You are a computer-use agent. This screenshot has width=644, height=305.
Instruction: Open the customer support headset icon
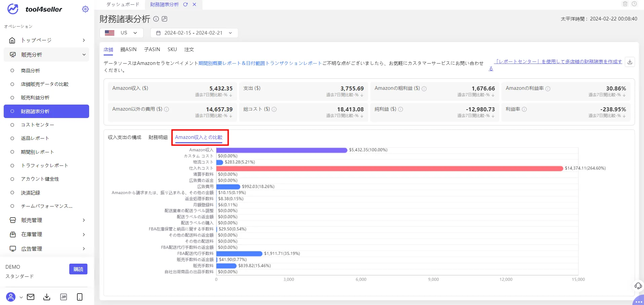coord(638,286)
